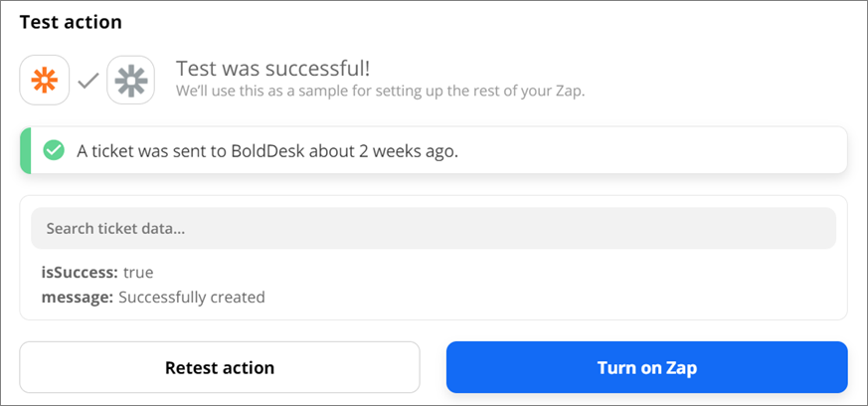Screen dimensions: 868x406
Task: Click the Test action section heading
Action: pyautogui.click(x=71, y=22)
